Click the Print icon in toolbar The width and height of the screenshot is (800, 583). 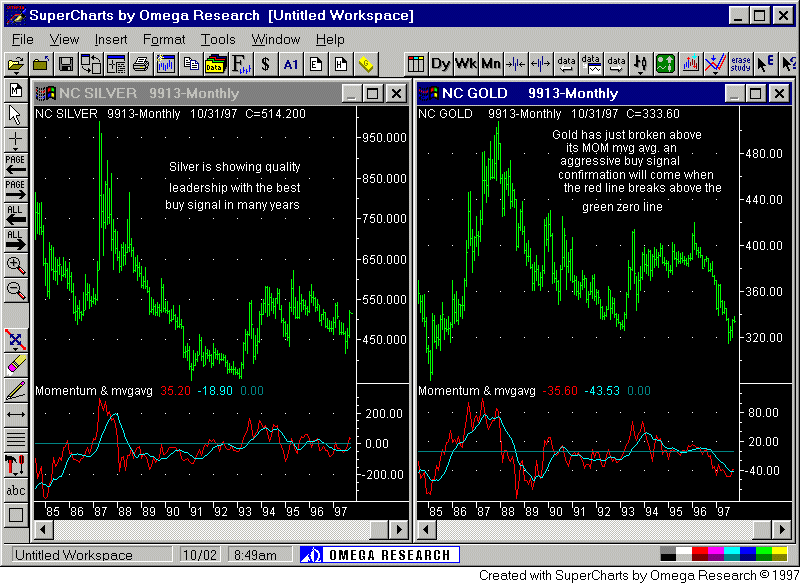coord(141,64)
